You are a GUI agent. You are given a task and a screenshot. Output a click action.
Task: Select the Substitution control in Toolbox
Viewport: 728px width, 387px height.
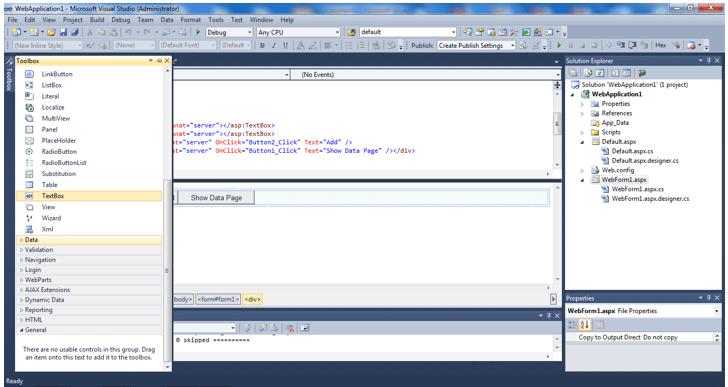(89, 174)
